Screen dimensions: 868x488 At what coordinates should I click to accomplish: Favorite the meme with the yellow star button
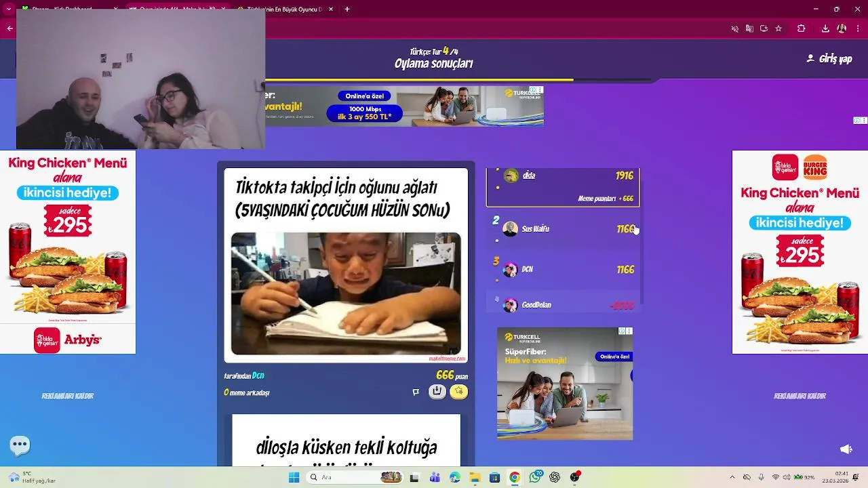coord(459,391)
